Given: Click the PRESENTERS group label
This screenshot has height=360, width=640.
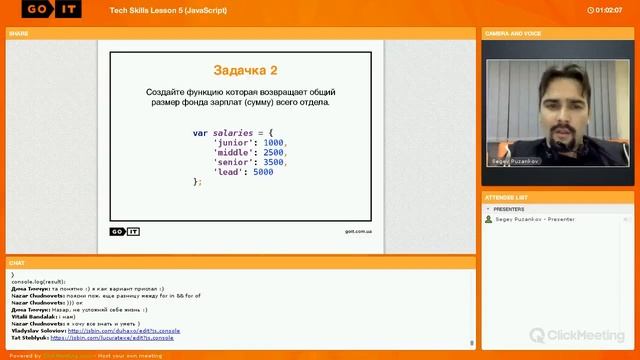Looking at the screenshot, I should tap(509, 209).
